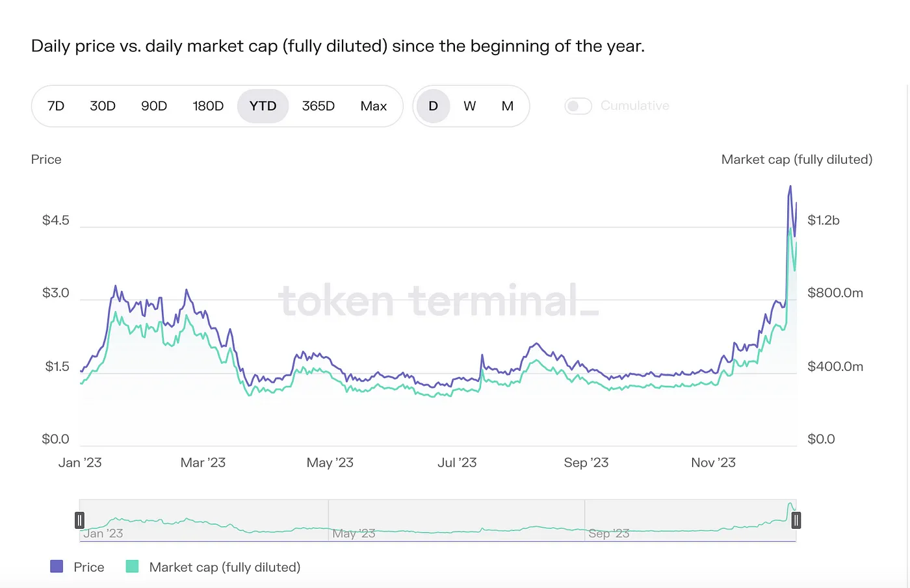Click the May '23 marker in navigator

click(354, 533)
